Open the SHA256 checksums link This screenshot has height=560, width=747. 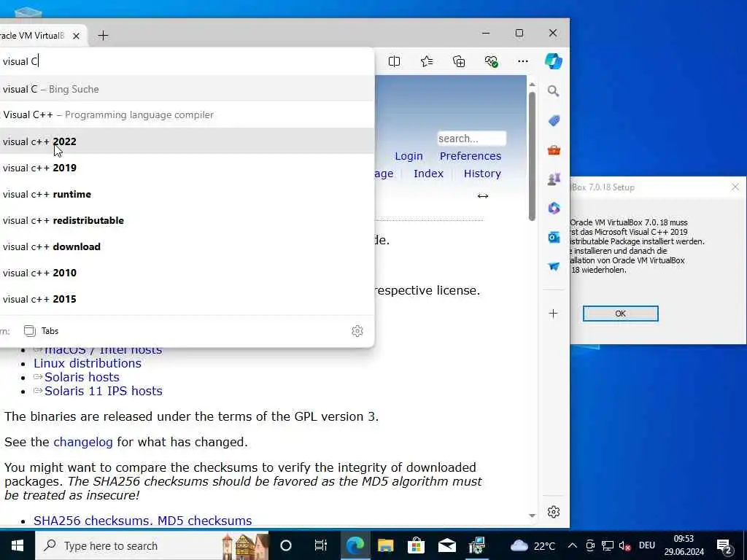click(x=93, y=521)
